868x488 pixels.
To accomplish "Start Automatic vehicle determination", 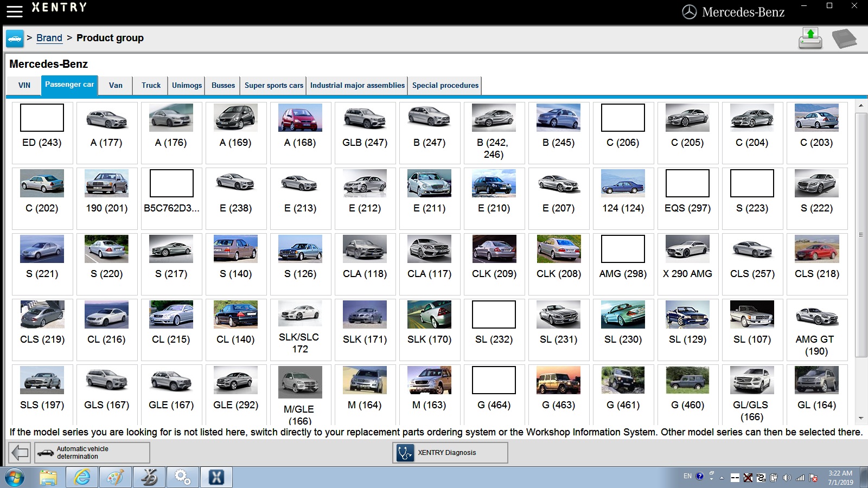I will (92, 452).
